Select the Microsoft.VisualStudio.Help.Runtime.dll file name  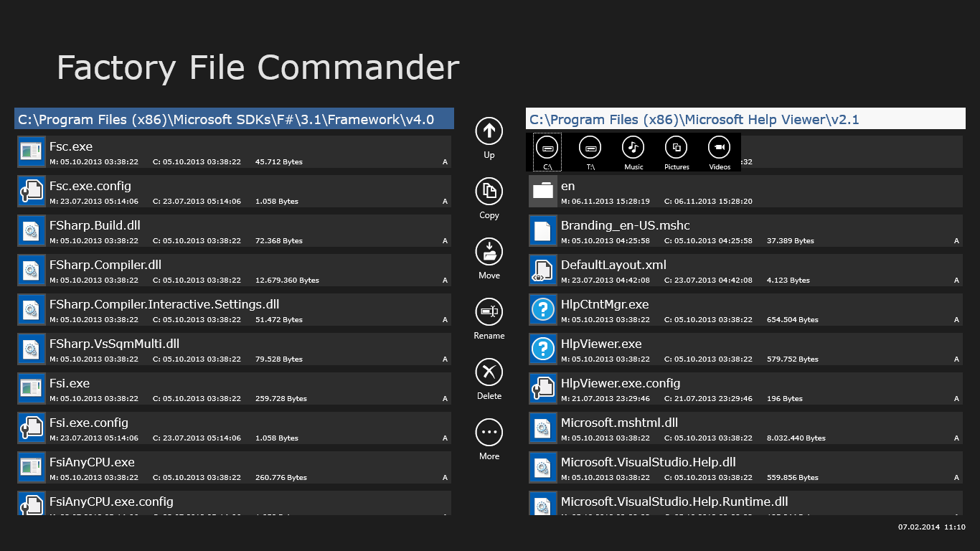point(674,501)
